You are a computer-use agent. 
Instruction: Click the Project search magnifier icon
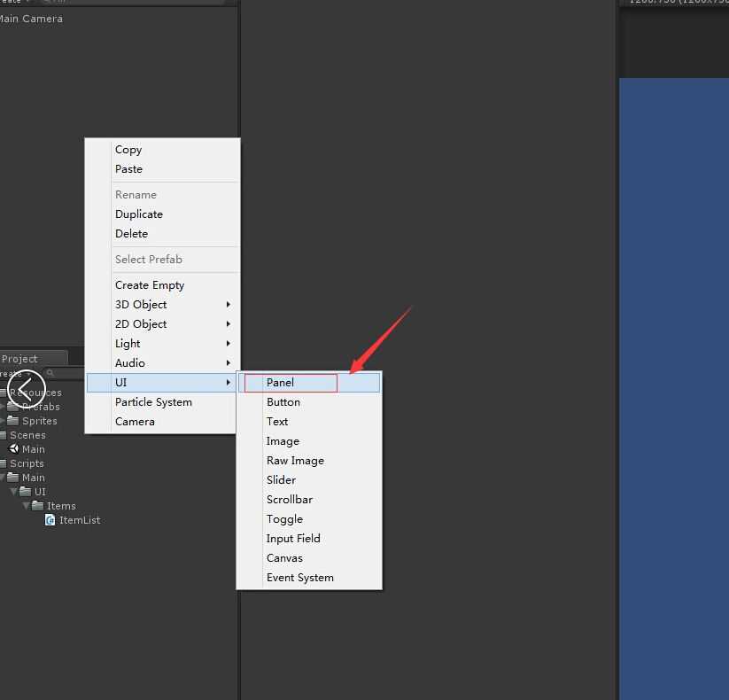coord(50,373)
